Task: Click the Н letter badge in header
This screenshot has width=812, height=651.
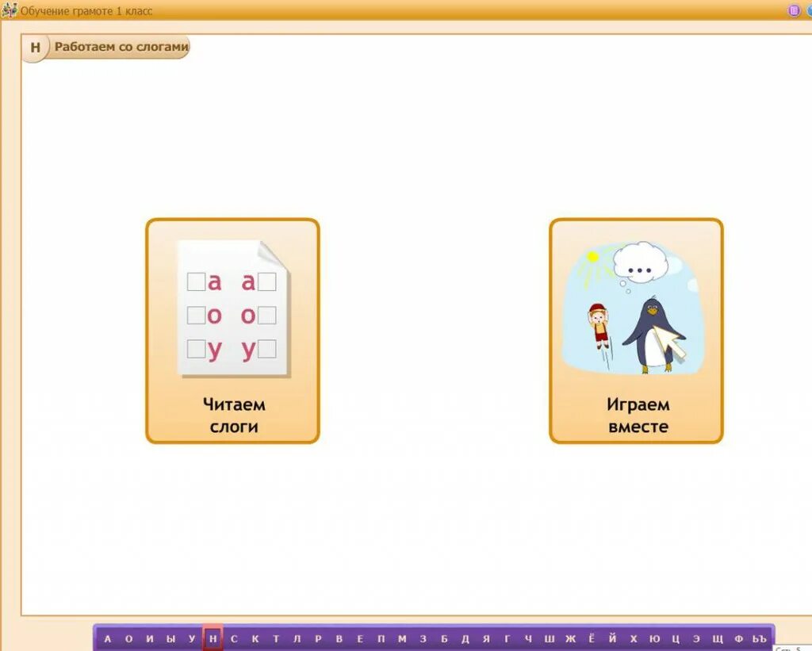Action: [x=35, y=48]
